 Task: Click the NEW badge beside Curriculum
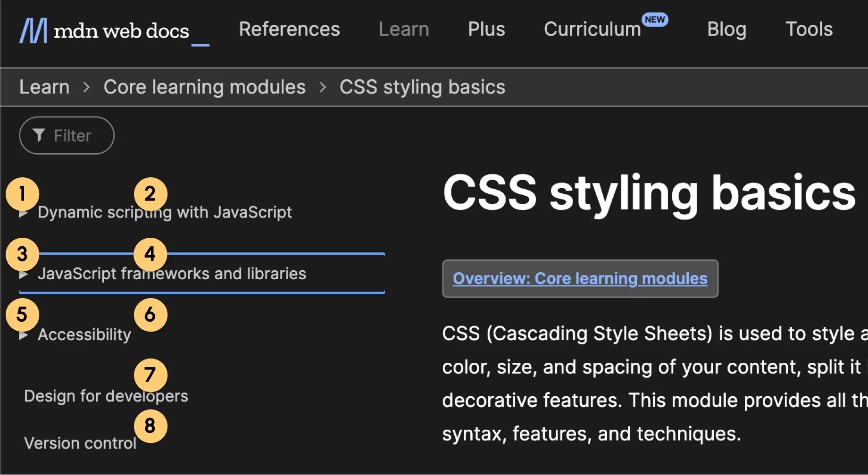point(655,19)
